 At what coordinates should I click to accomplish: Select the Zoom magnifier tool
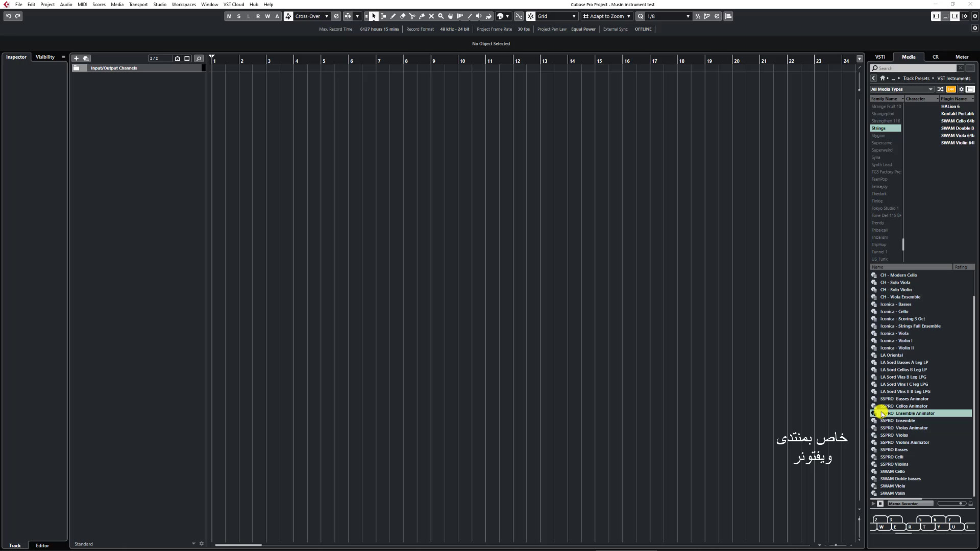point(441,16)
